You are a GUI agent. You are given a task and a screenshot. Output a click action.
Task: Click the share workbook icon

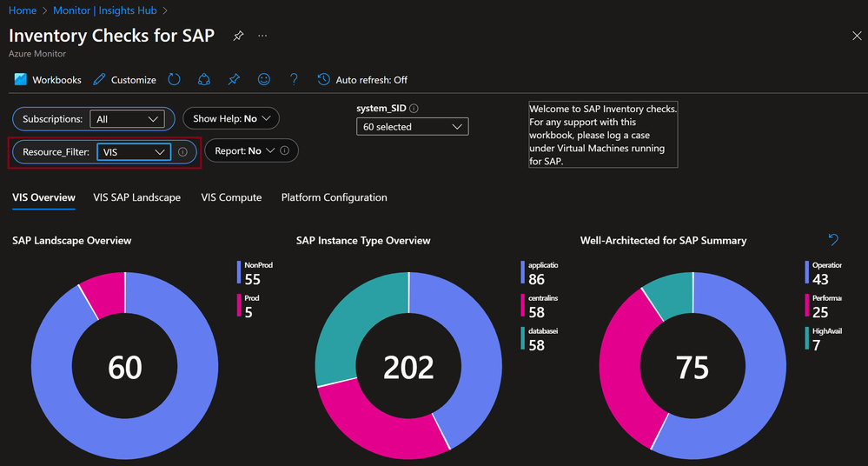[203, 79]
